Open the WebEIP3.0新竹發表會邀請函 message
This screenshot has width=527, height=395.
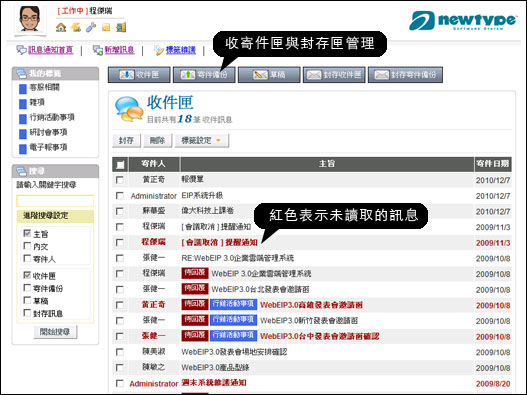309,321
